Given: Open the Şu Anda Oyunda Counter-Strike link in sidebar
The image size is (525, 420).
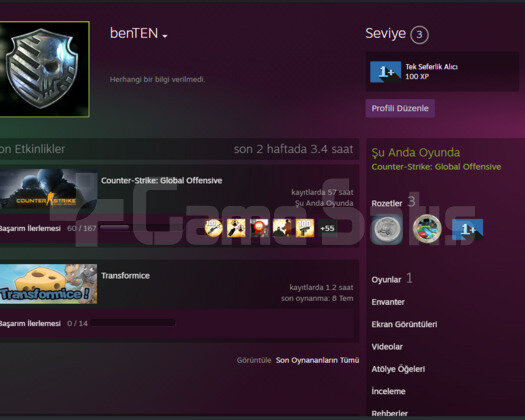Looking at the screenshot, I should (x=436, y=167).
